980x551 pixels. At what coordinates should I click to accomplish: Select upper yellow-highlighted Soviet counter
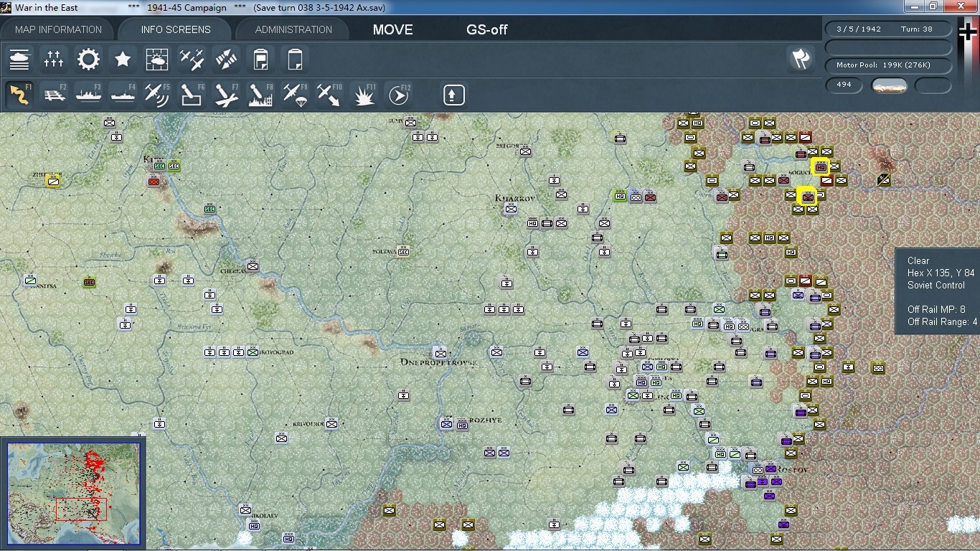pyautogui.click(x=820, y=166)
